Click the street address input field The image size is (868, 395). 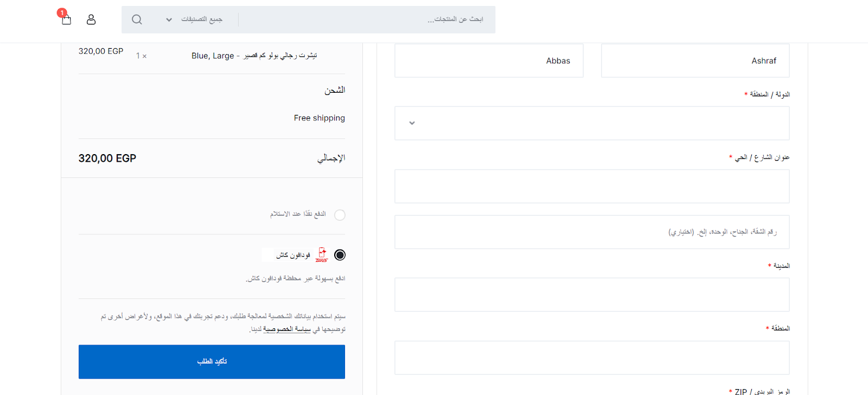coord(592,186)
